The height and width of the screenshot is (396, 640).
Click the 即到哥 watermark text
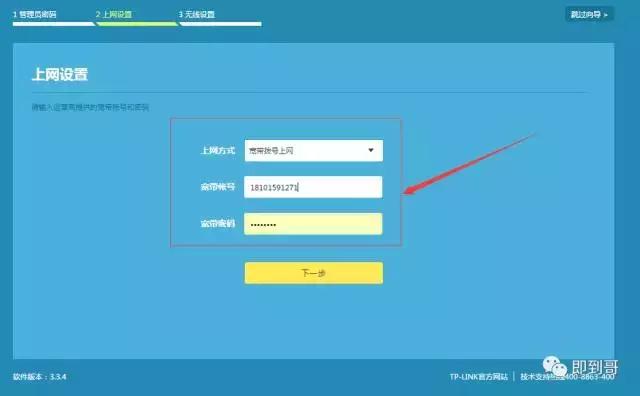(595, 367)
